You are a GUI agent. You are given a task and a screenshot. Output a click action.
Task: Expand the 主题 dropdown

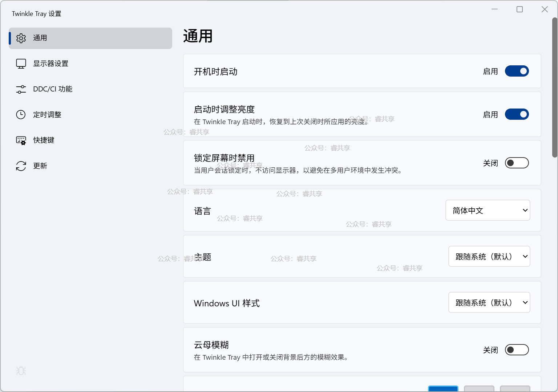click(489, 257)
